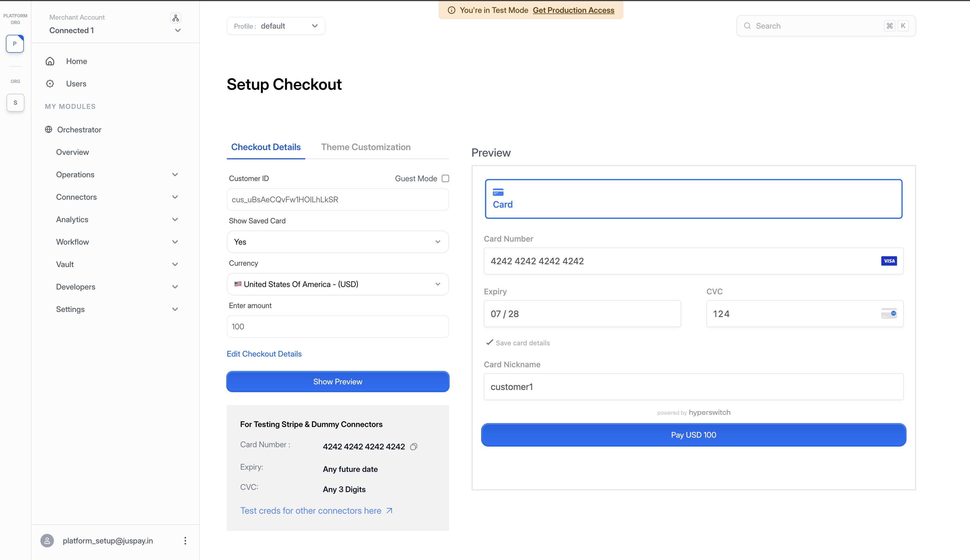This screenshot has width=970, height=560.
Task: Click the 4242 4242 4242 4242 test number
Action: click(363, 447)
